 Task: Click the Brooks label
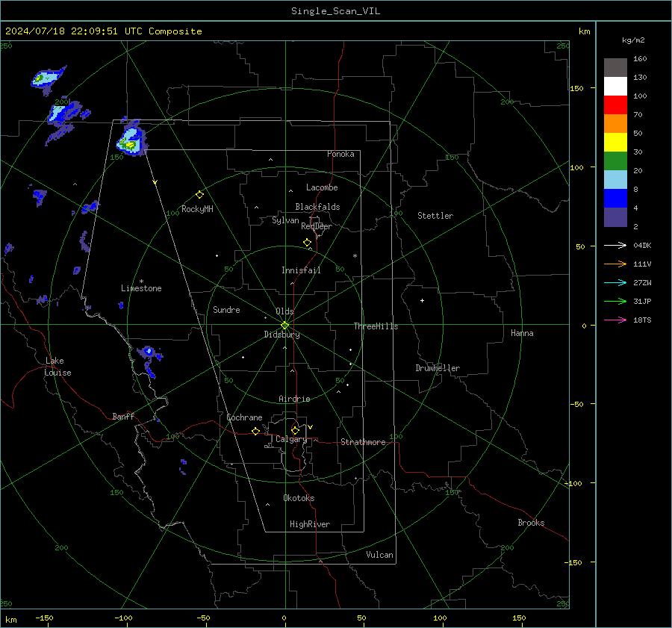point(531,523)
